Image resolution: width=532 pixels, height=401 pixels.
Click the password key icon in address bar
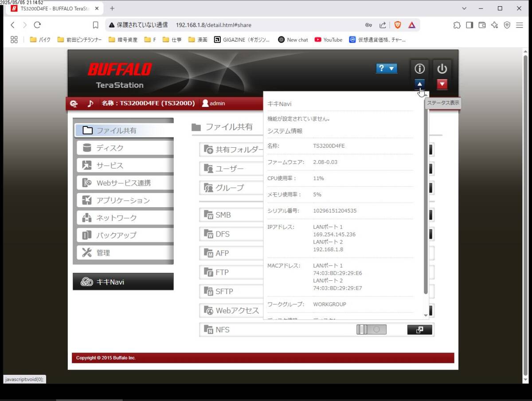pos(368,25)
